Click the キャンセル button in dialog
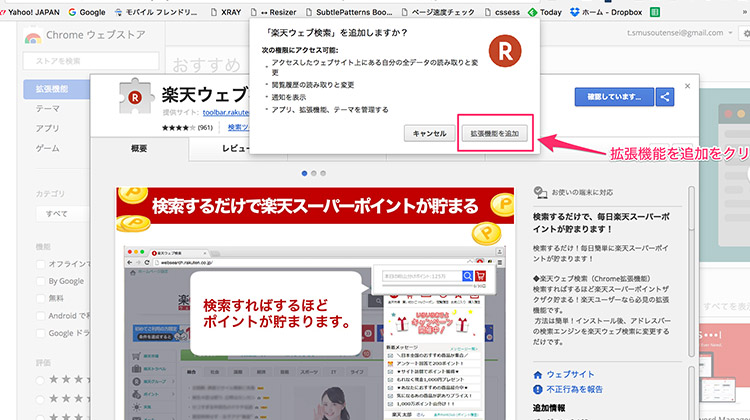The height and width of the screenshot is (420, 750). coord(430,133)
